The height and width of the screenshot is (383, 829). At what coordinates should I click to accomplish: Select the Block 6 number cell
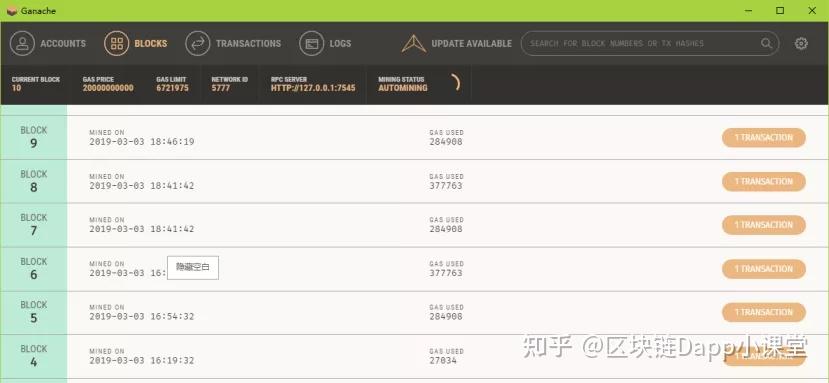(34, 269)
